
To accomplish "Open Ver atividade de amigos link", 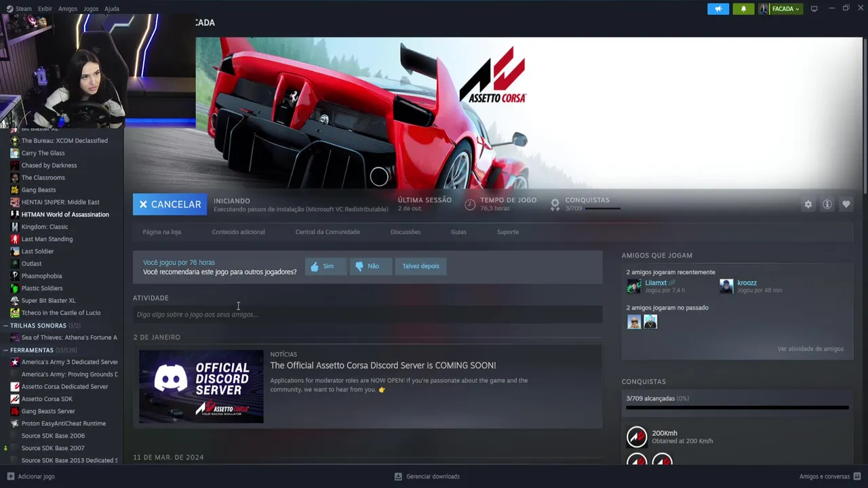I will click(810, 349).
